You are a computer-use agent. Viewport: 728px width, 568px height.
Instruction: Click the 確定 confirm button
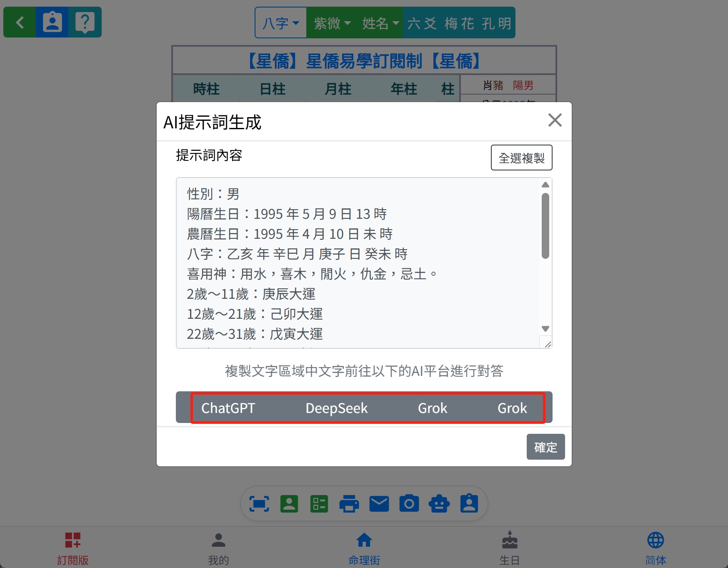[x=545, y=447]
